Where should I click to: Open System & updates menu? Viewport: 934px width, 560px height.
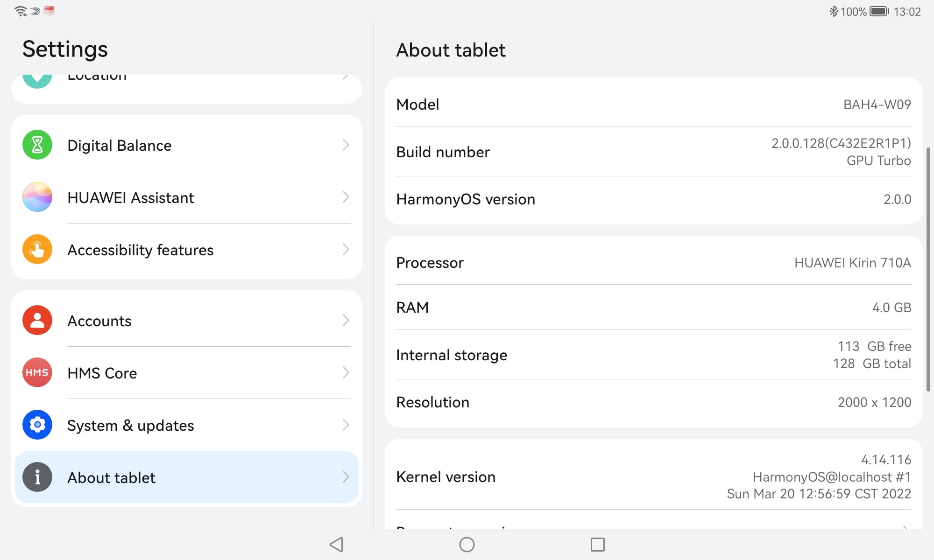point(187,425)
